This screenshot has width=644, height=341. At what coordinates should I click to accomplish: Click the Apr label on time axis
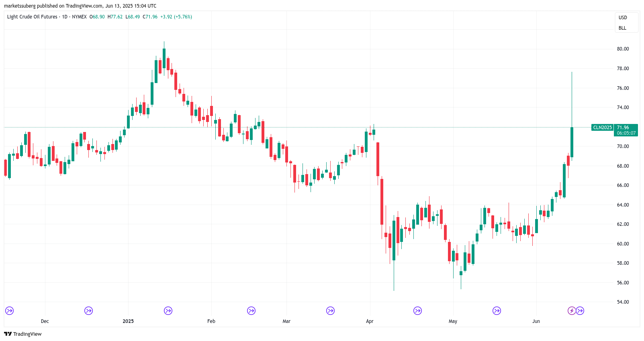[370, 321]
